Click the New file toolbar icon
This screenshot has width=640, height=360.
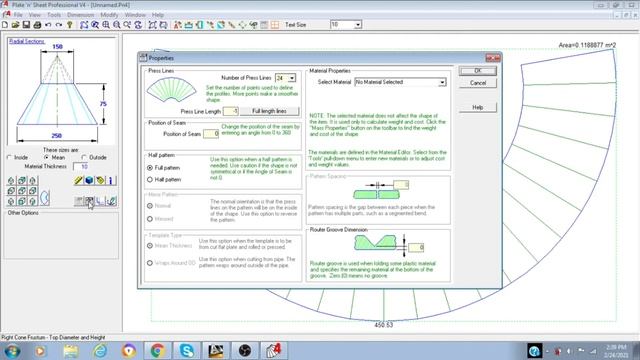click(x=5, y=25)
